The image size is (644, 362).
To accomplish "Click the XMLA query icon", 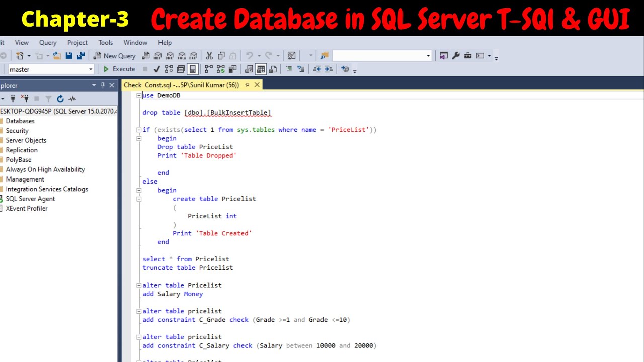I will [182, 56].
